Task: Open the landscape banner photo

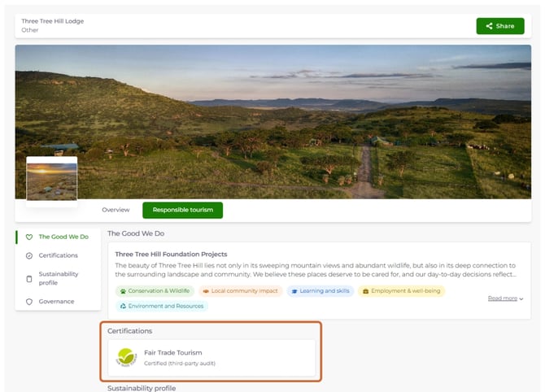Action: (x=272, y=122)
